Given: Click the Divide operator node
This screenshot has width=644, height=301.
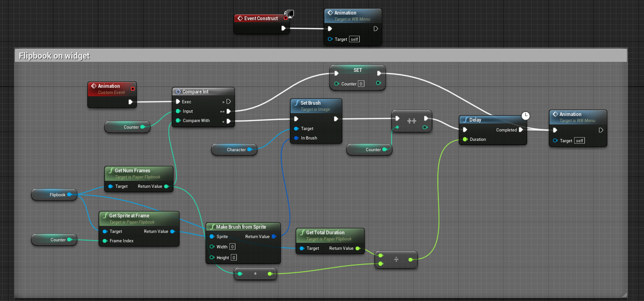Looking at the screenshot, I should tap(396, 260).
